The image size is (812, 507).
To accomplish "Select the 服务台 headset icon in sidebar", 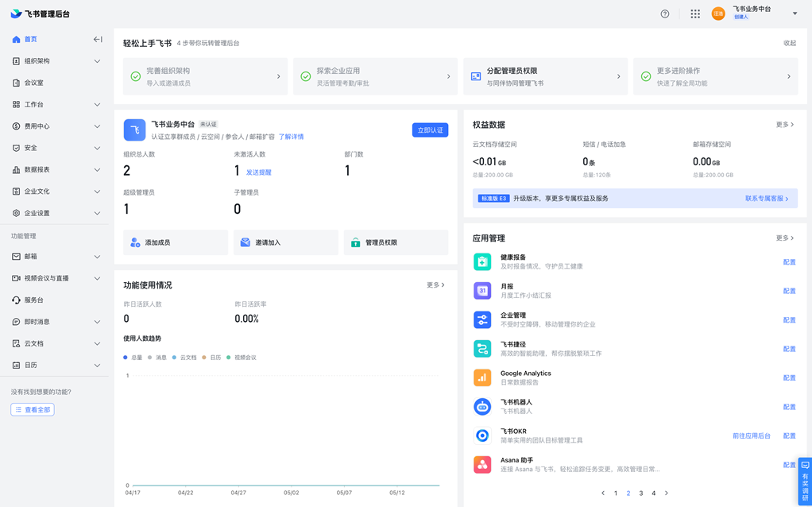I will point(17,300).
